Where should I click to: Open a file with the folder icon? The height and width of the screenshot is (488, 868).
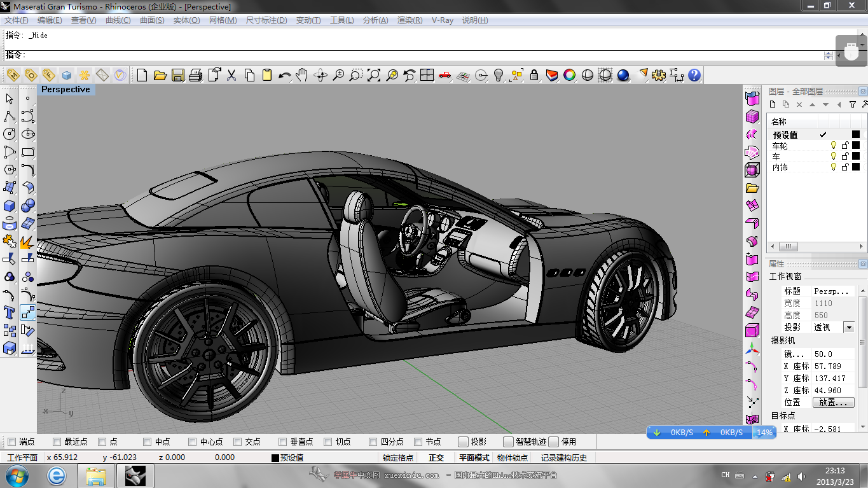pyautogui.click(x=160, y=75)
